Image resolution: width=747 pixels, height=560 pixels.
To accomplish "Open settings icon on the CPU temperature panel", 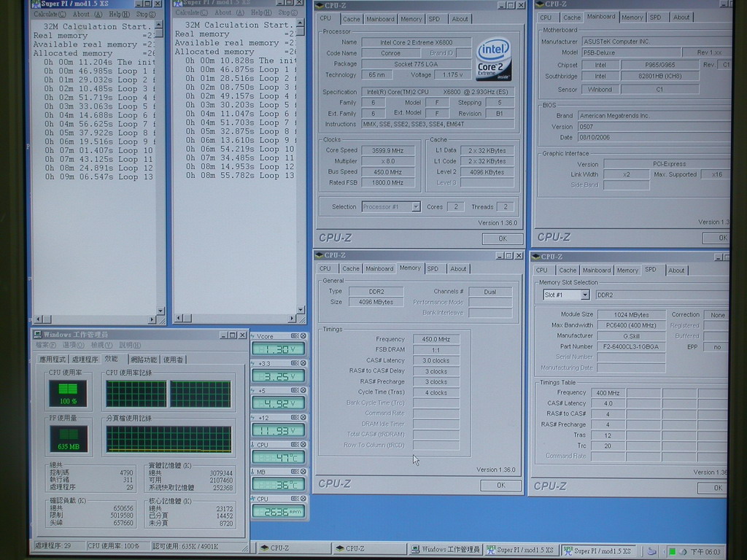I will [295, 445].
